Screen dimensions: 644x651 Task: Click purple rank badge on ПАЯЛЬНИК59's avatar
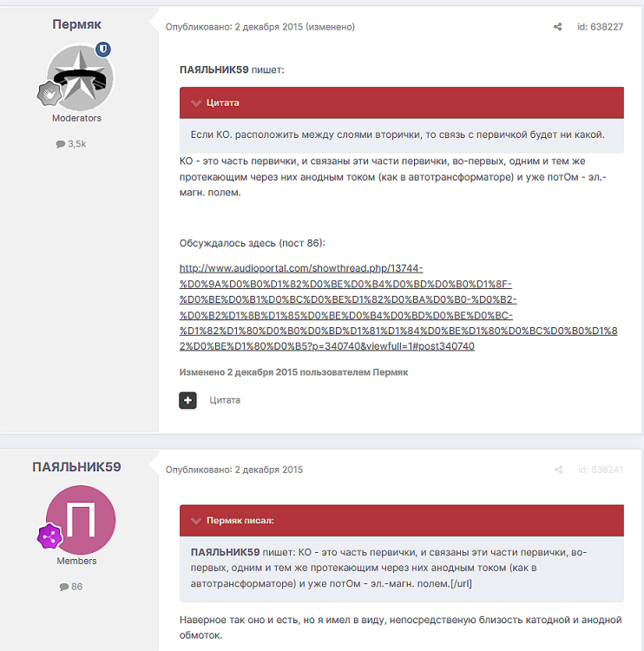pos(49,536)
